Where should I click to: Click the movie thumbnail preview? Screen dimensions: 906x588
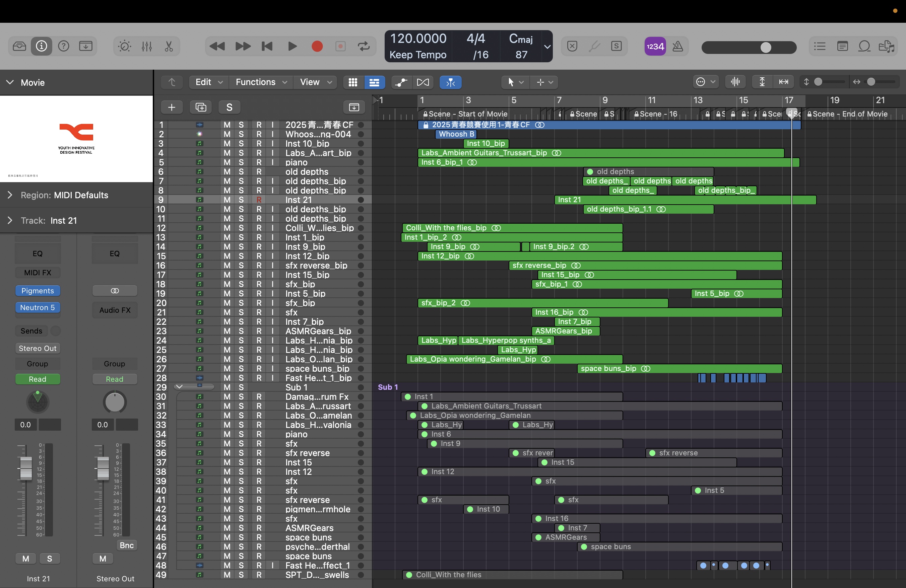pos(76,139)
